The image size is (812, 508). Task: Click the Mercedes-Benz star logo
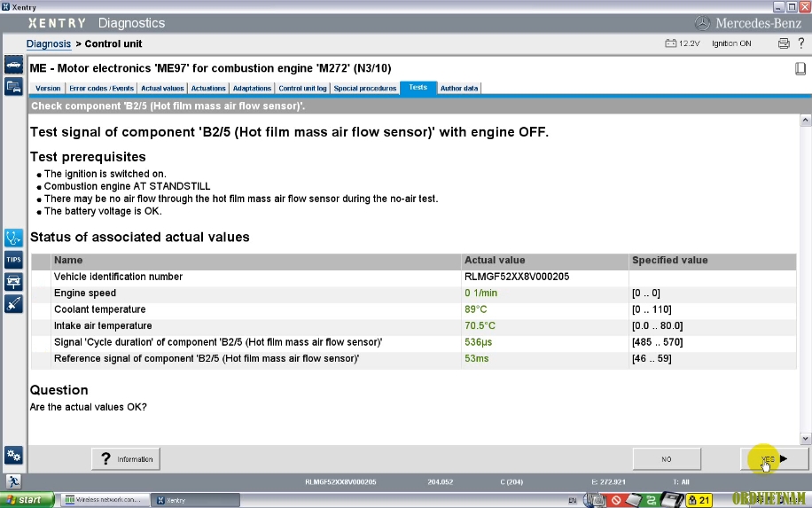[702, 23]
